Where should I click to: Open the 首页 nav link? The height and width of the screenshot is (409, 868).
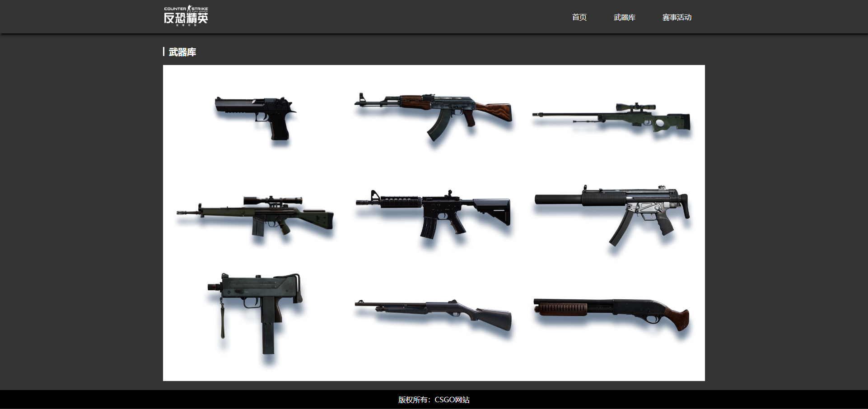(579, 17)
